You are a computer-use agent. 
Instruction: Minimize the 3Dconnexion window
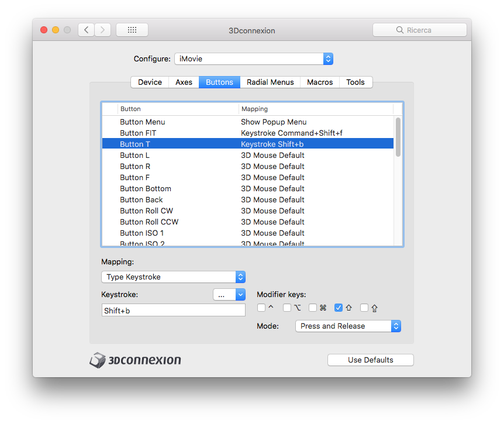pyautogui.click(x=56, y=30)
